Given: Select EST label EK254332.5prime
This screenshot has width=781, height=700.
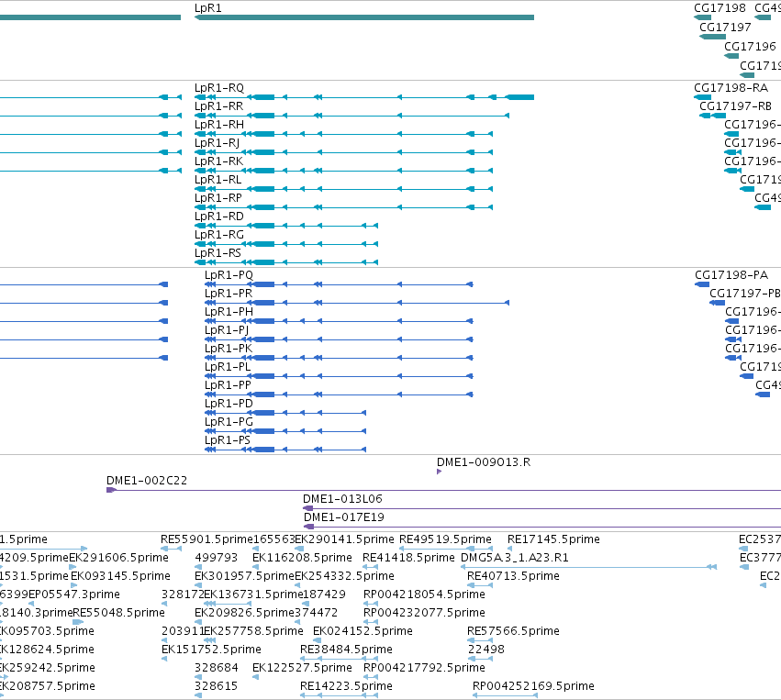Looking at the screenshot, I should (345, 576).
